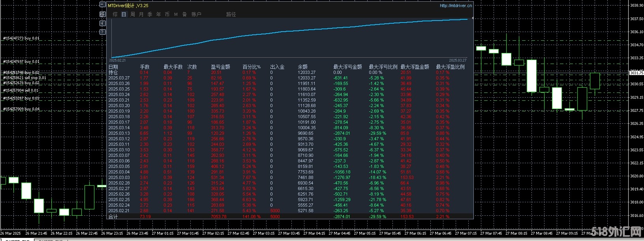Image resolution: width=644 pixels, height=241 pixels.
Task: Open the 季 quarterly tab
Action: pyautogui.click(x=150, y=14)
